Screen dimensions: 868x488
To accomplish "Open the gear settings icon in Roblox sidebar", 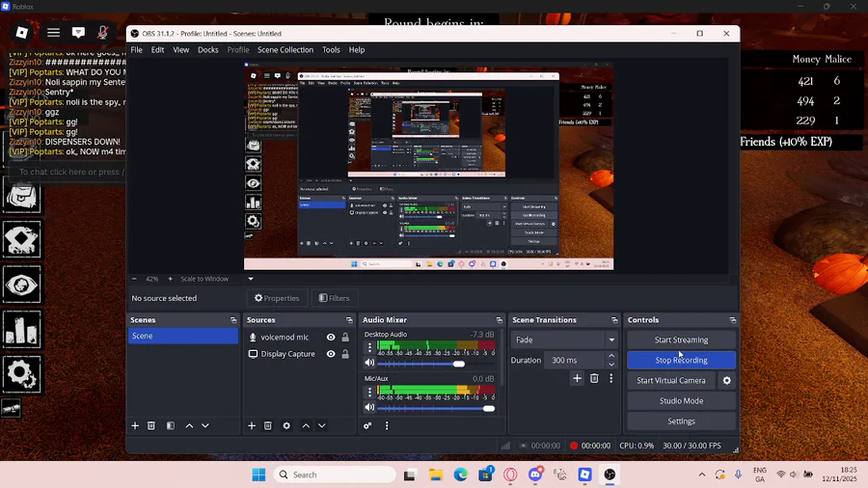I will point(21,374).
